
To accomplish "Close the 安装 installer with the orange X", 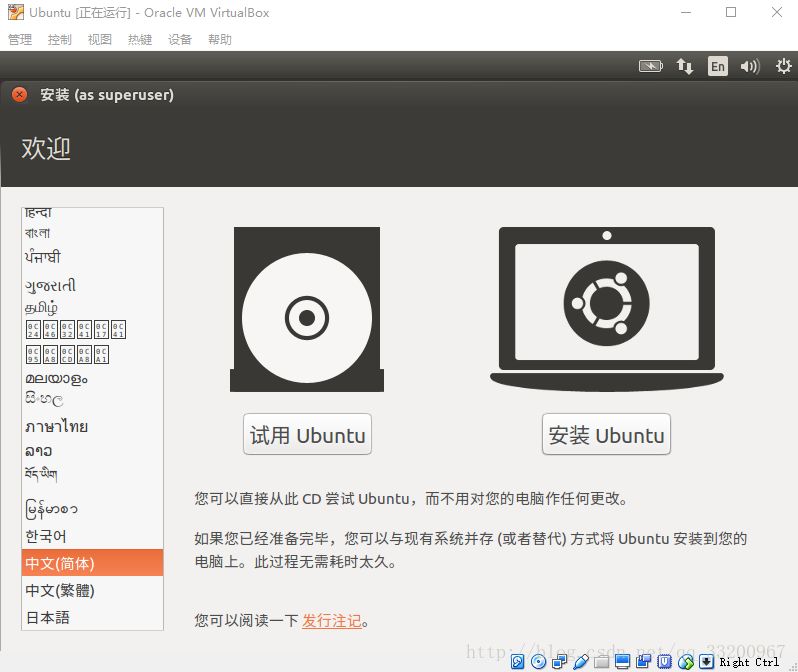I will (x=19, y=95).
